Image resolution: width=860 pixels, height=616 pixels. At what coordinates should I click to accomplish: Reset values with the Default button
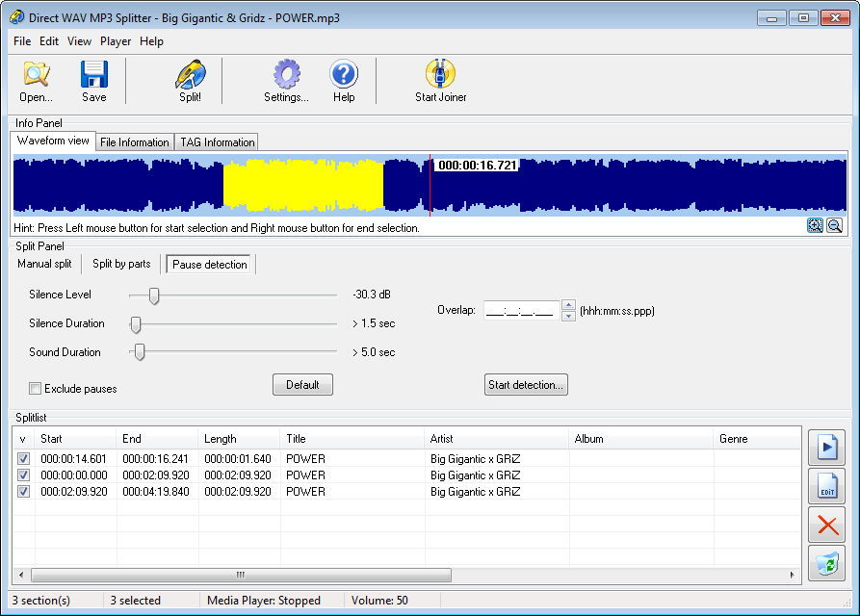(302, 385)
